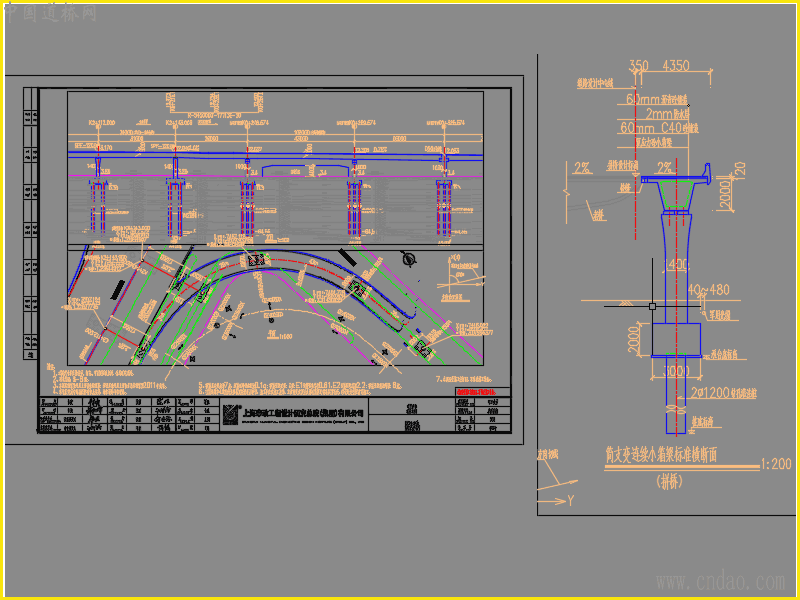
Task: Click the "Y" axis label
Action: pyautogui.click(x=570, y=501)
